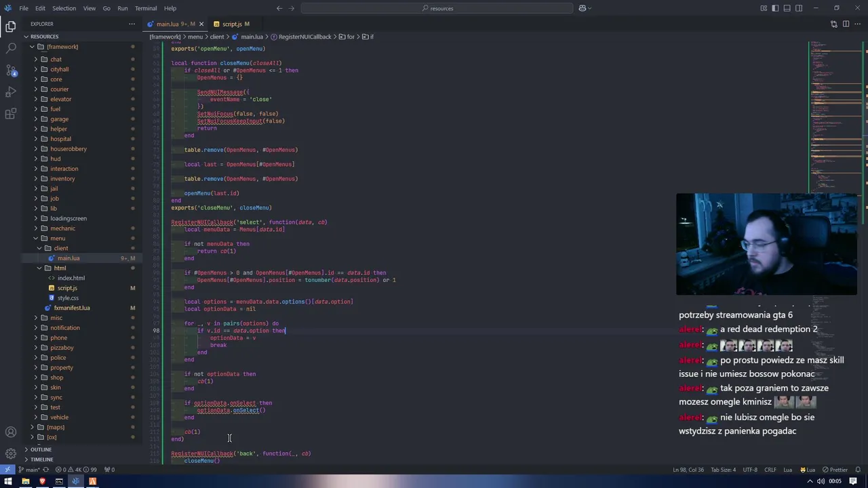
Task: Click the Lua cat-icon language server status
Action: (807, 470)
